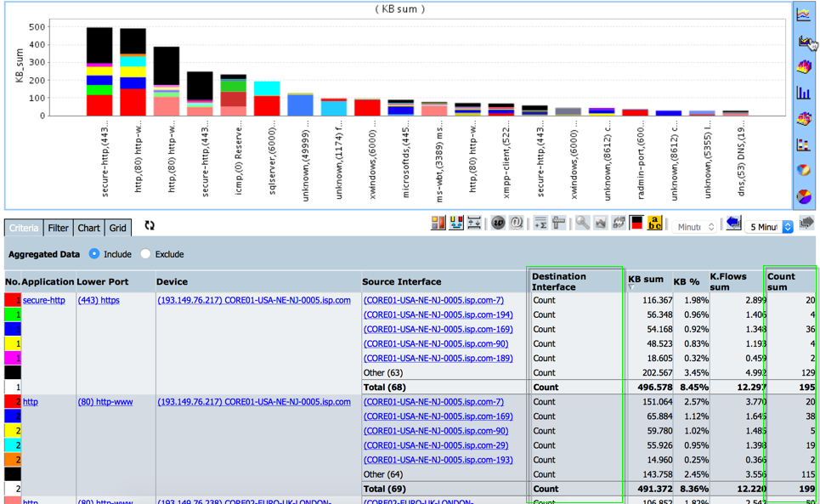This screenshot has height=504, width=820.
Task: Pick the stacked bar chart icon
Action: pos(804,144)
